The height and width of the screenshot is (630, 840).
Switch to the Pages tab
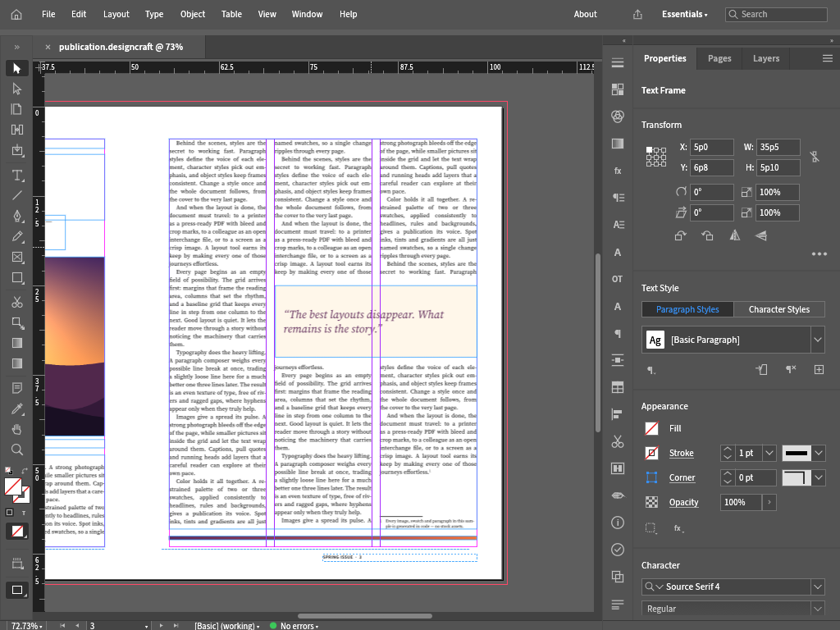pyautogui.click(x=719, y=58)
